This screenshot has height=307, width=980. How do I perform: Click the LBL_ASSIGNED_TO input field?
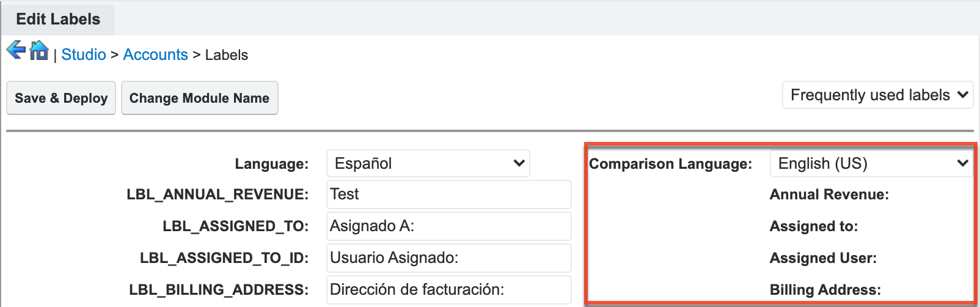click(x=448, y=226)
